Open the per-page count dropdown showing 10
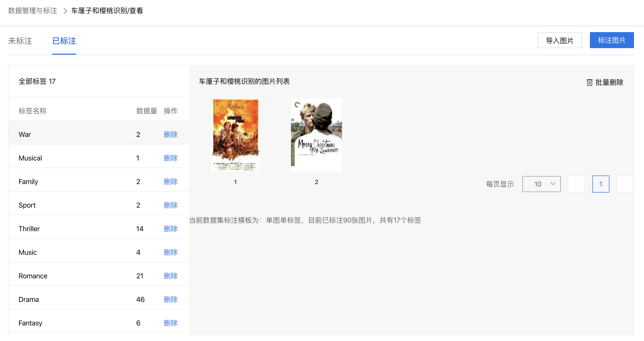The height and width of the screenshot is (341, 644). tap(541, 184)
